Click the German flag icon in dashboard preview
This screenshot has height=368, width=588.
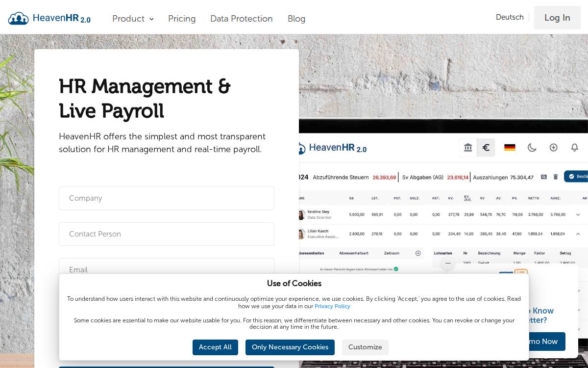click(x=510, y=147)
